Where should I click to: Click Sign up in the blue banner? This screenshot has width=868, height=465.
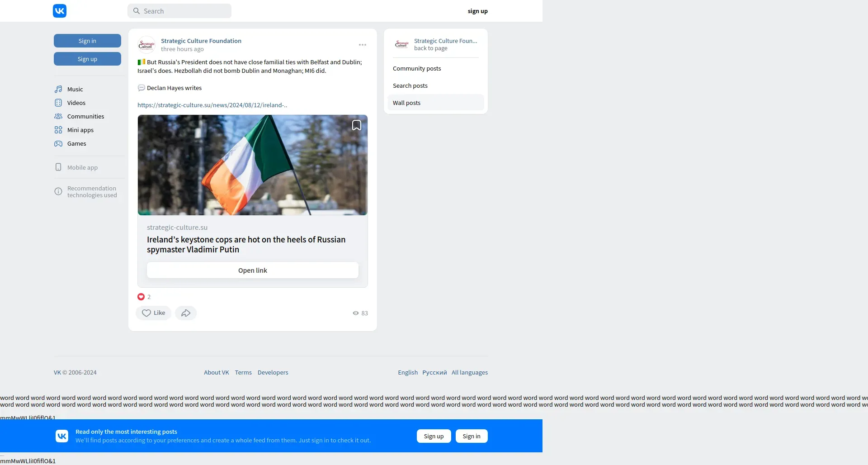pyautogui.click(x=434, y=436)
